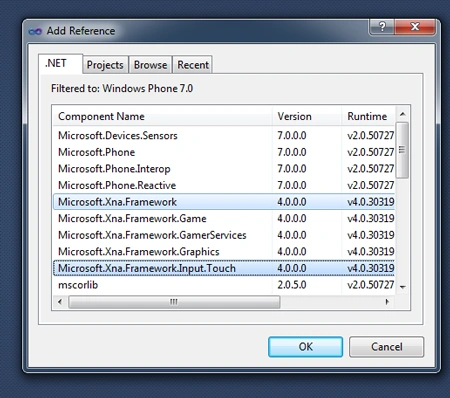450x398 pixels.
Task: Close the Add Reference dialog
Action: [x=415, y=26]
